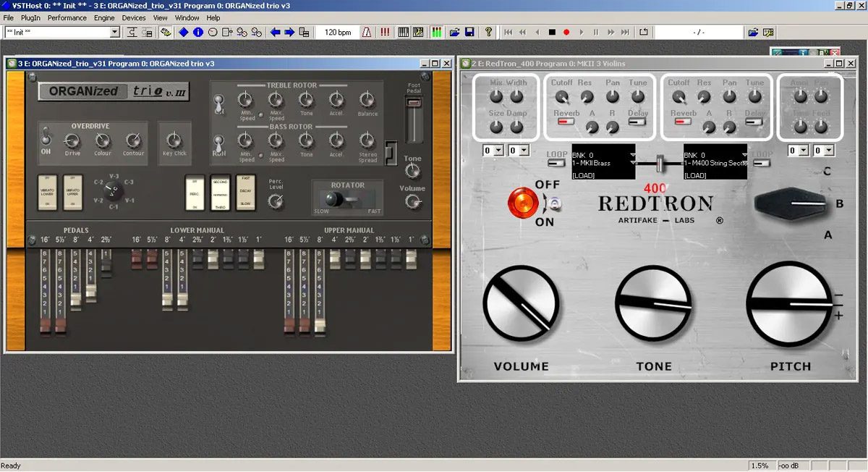Open the first 0 dropdown below Size knob
The image size is (868, 472).
coord(493,151)
